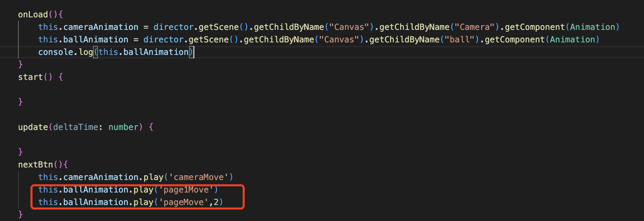The height and width of the screenshot is (221, 644).
Task: Click the onLoad method name
Action: pos(33,15)
